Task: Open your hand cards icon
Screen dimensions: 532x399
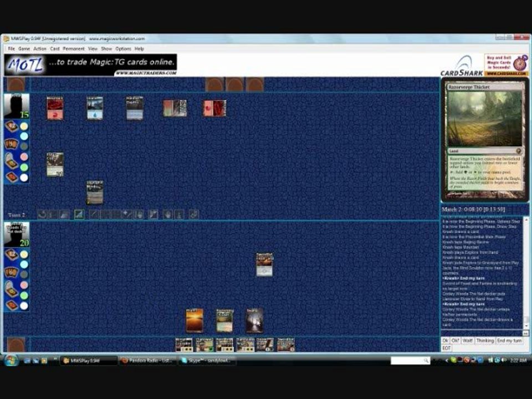Action: click(x=11, y=272)
